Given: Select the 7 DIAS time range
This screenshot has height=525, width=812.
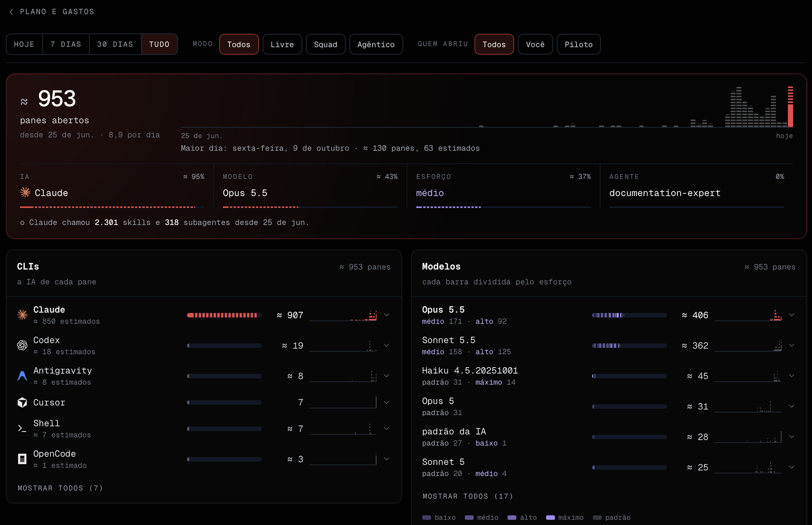Looking at the screenshot, I should pyautogui.click(x=66, y=44).
